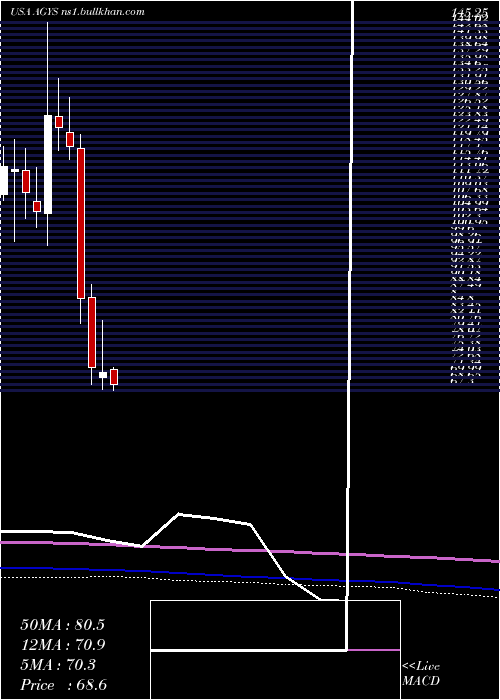Click the 145.25 top price label
This screenshot has height=700, width=500.
(x=470, y=12)
